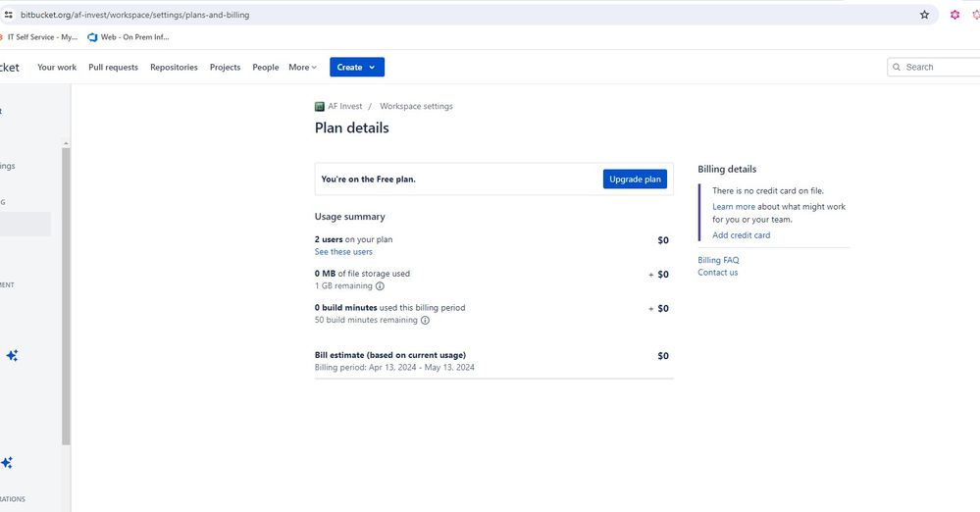Click the Upgrade plan button
The width and height of the screenshot is (980, 512).
point(635,179)
